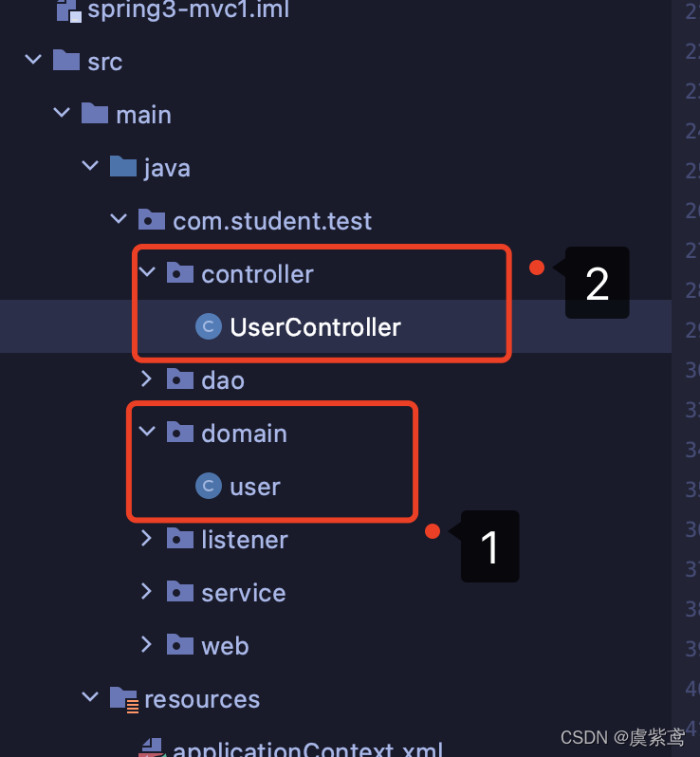Select the UserController class
Image resolution: width=700 pixels, height=757 pixels.
(x=315, y=327)
